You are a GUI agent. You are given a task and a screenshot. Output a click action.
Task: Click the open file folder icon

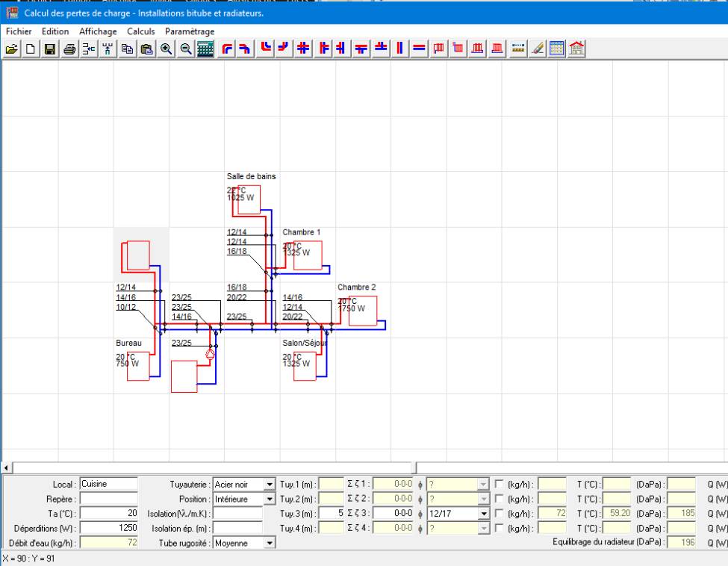pyautogui.click(x=12, y=49)
